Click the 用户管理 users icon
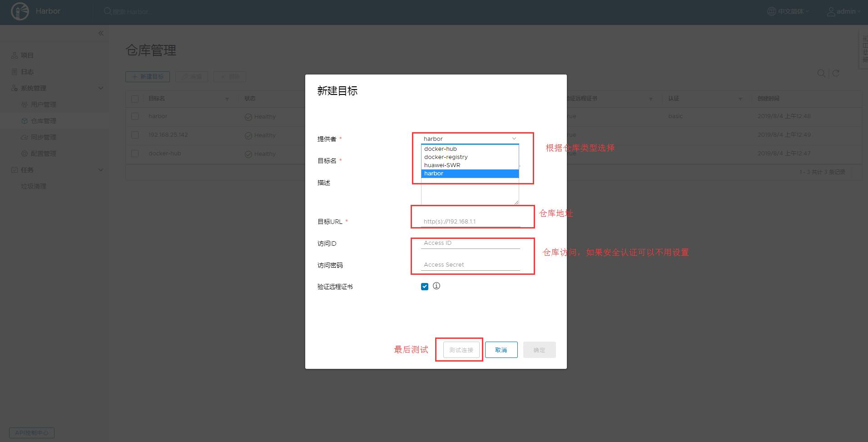The image size is (868, 442). pyautogui.click(x=25, y=104)
